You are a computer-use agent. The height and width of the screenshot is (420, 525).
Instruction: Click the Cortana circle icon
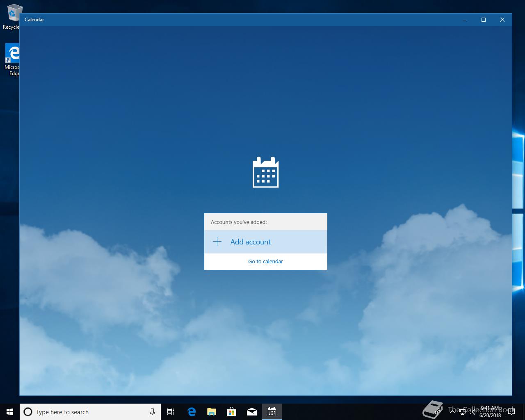(x=28, y=412)
